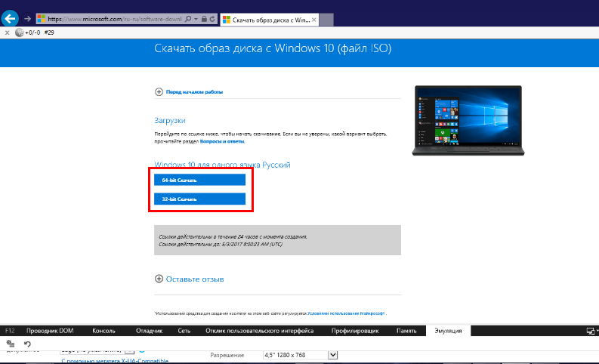Switch to 'Консоль' developer tab
This screenshot has width=599, height=364.
coord(103,331)
